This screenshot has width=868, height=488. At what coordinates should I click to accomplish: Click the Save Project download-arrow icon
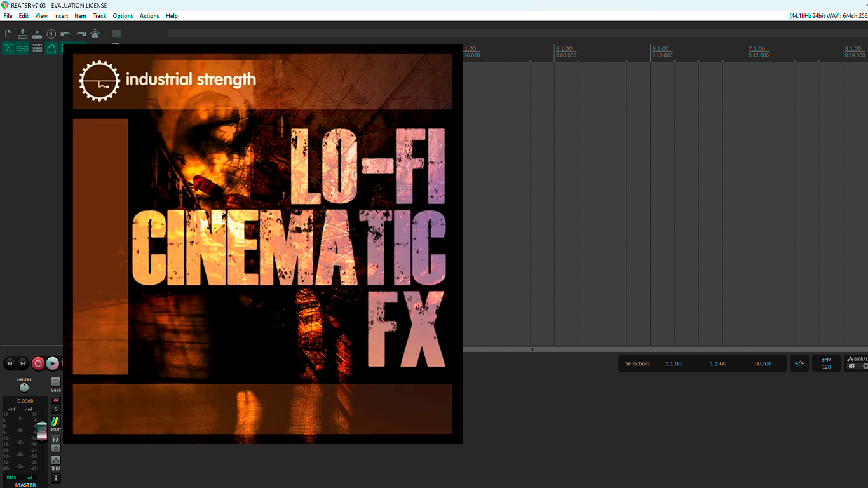pyautogui.click(x=37, y=34)
